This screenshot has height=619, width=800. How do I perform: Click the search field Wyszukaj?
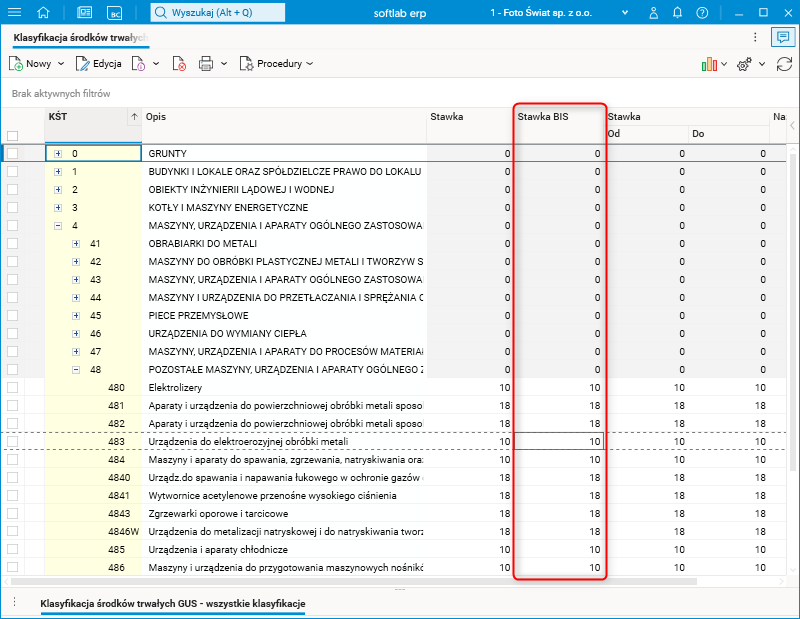click(x=217, y=13)
